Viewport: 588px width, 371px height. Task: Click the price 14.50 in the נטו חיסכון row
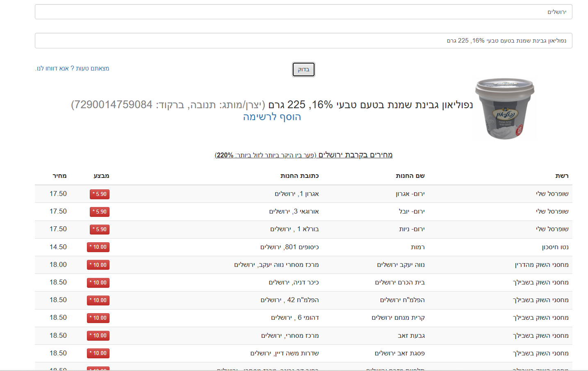(x=58, y=247)
